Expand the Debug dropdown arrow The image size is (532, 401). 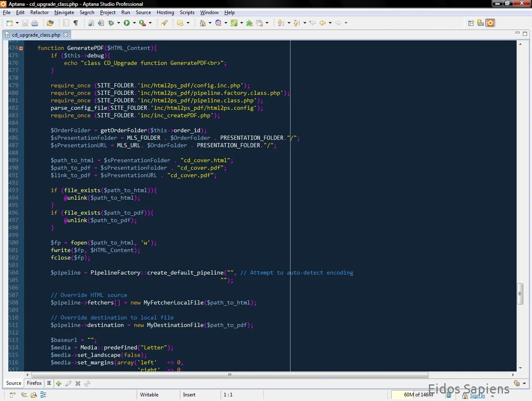point(118,23)
